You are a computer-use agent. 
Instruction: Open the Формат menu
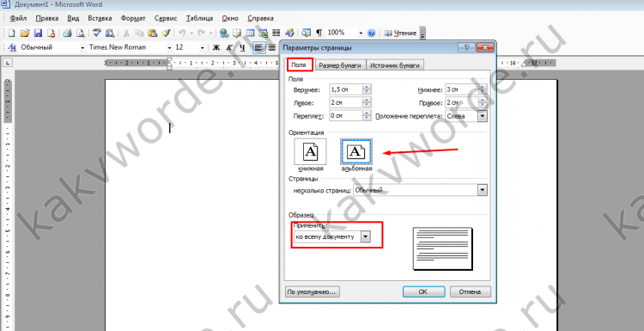pos(133,19)
